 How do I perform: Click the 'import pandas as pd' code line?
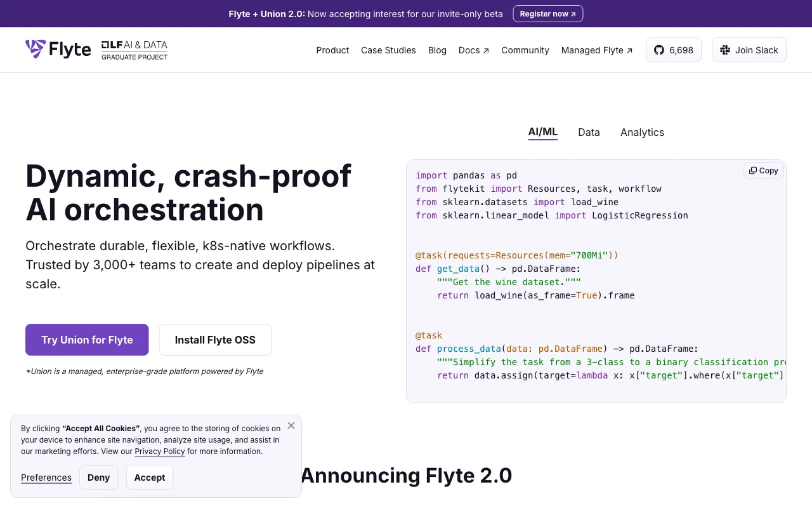click(x=466, y=175)
